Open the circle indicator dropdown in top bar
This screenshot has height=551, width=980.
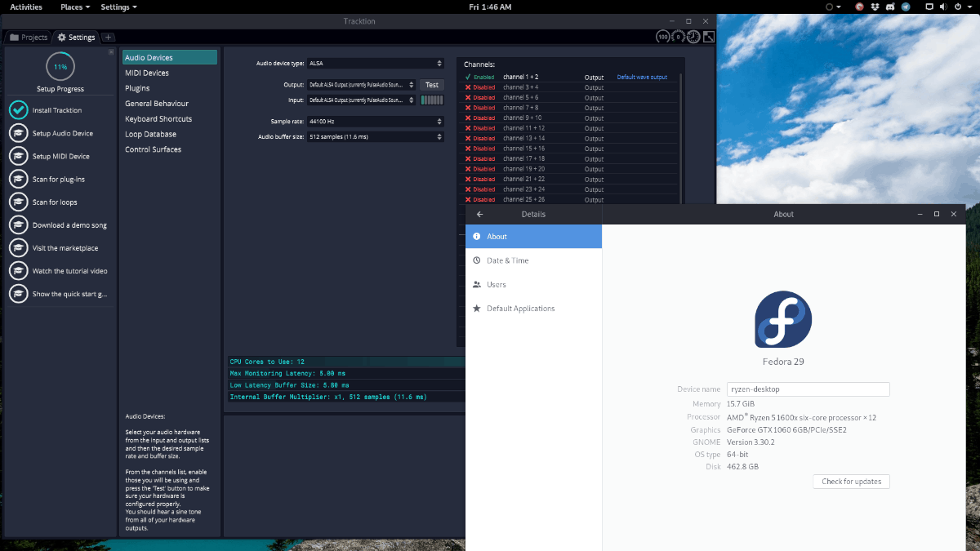(833, 7)
